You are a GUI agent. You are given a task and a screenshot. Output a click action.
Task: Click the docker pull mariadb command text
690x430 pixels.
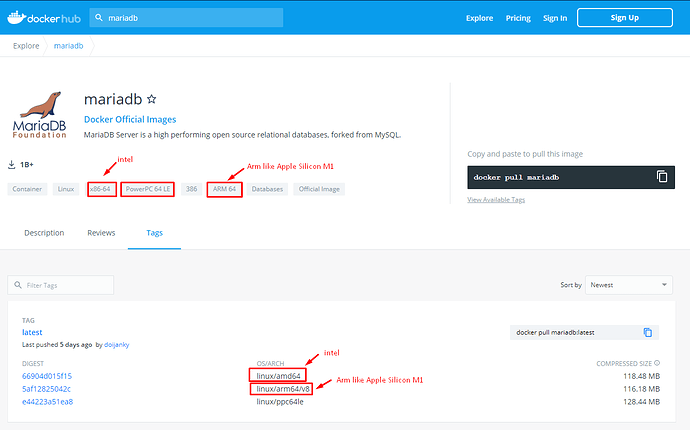[516, 177]
